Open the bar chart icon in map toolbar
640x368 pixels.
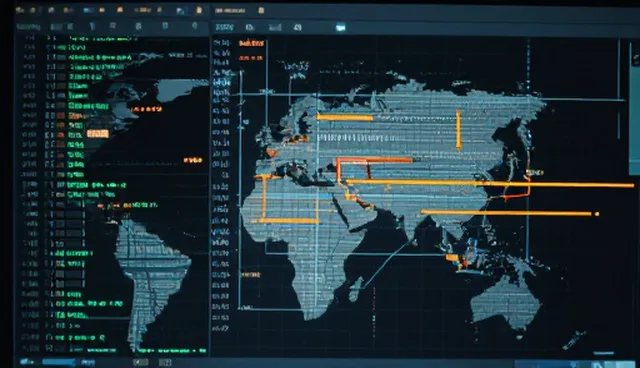275,27
